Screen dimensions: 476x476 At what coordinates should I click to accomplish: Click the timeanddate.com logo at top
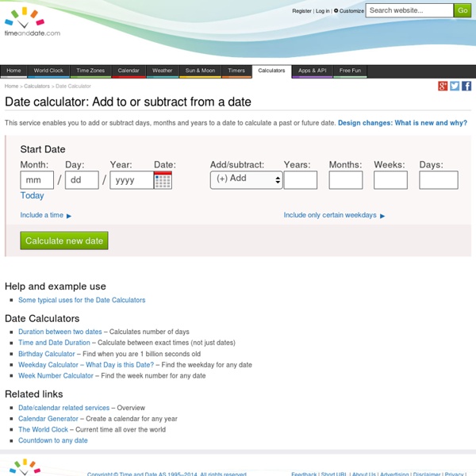33,22
